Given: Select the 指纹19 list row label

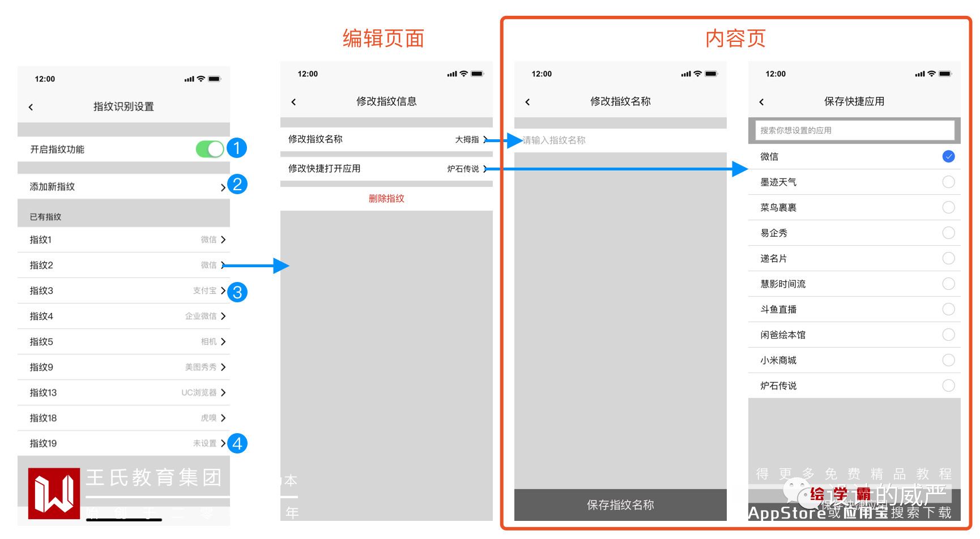Looking at the screenshot, I should 43,443.
